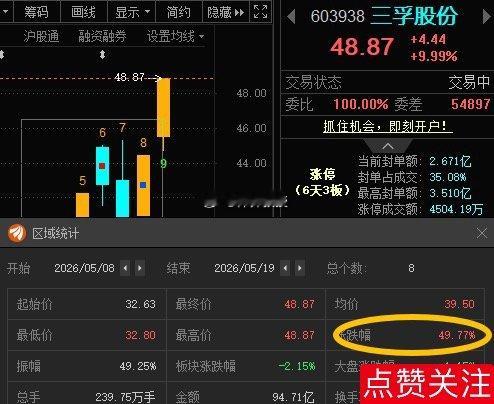The image size is (494, 404).
Task: Click the 封单占成交 value 35.08%
Action: click(x=448, y=177)
